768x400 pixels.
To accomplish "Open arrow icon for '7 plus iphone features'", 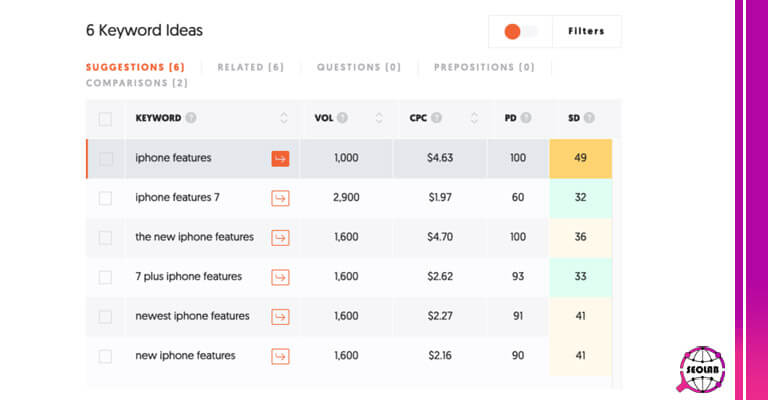I will point(280,277).
